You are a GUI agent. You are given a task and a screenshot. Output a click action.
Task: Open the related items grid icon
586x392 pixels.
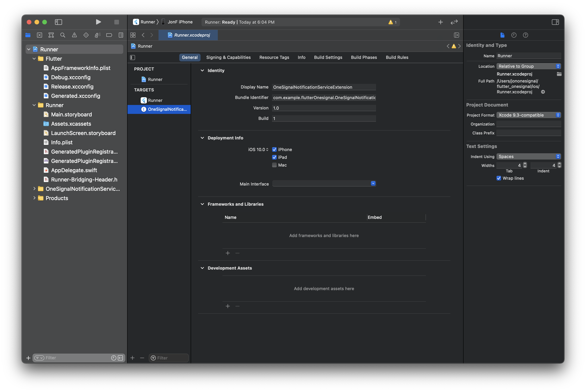(133, 35)
